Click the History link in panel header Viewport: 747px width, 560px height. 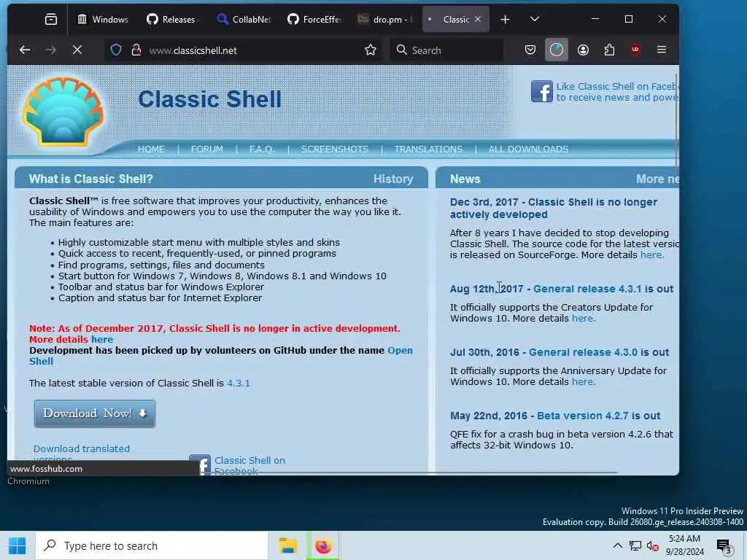point(393,179)
